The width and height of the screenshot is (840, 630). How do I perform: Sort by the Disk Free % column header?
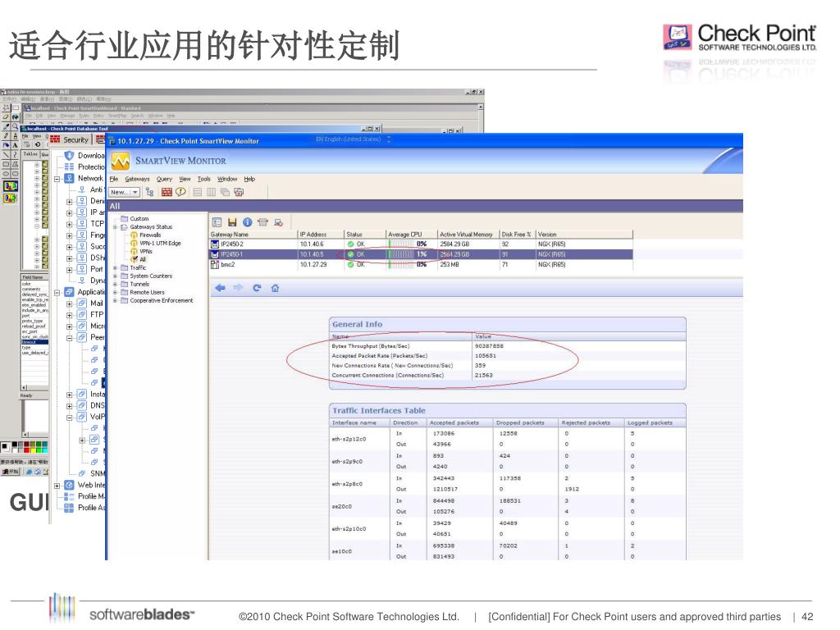tap(517, 235)
